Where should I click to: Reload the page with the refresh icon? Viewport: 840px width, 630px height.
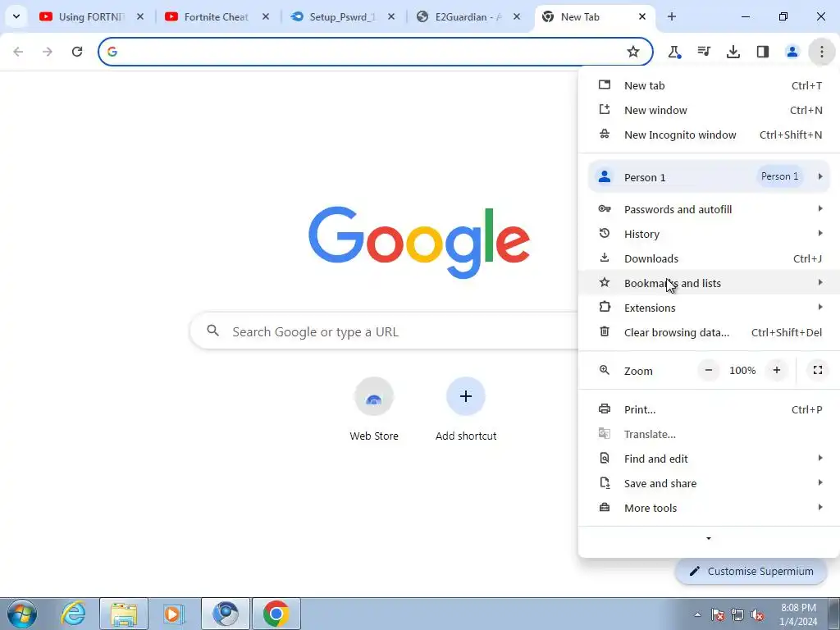(77, 52)
